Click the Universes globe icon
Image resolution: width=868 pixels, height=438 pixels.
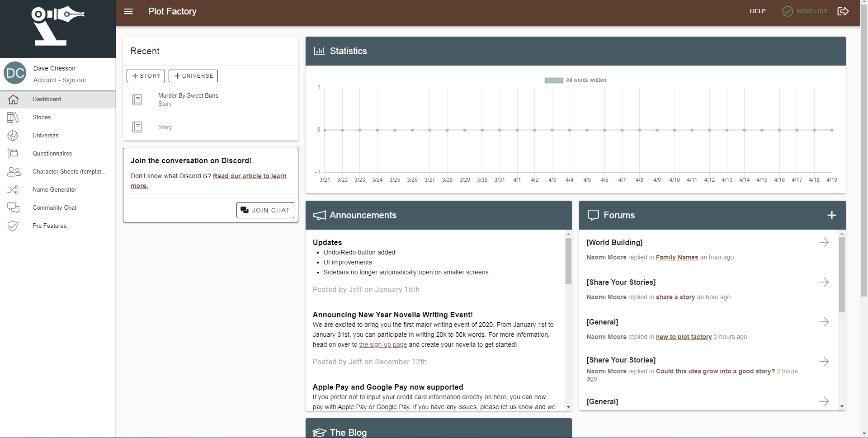tap(13, 136)
